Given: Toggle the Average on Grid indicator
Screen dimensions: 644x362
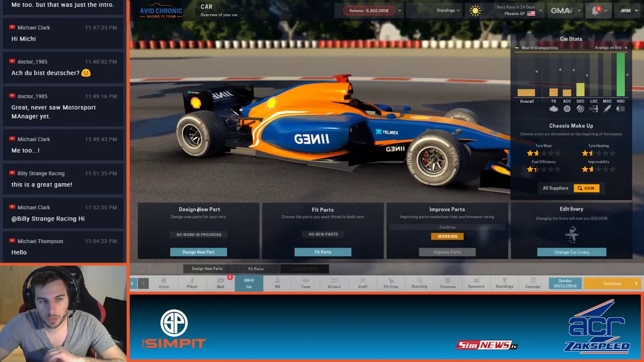Looking at the screenshot, I should [611, 48].
